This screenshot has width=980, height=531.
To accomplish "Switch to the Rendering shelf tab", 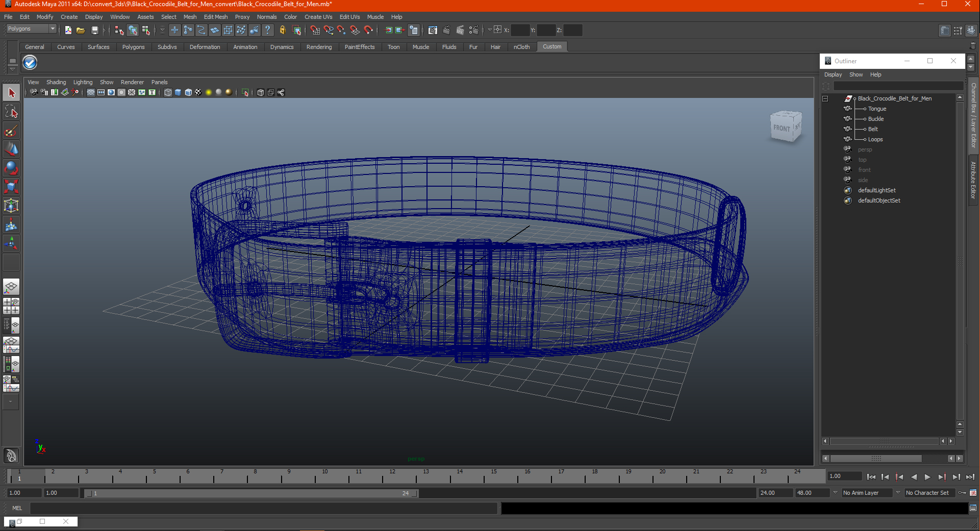I will coord(319,47).
